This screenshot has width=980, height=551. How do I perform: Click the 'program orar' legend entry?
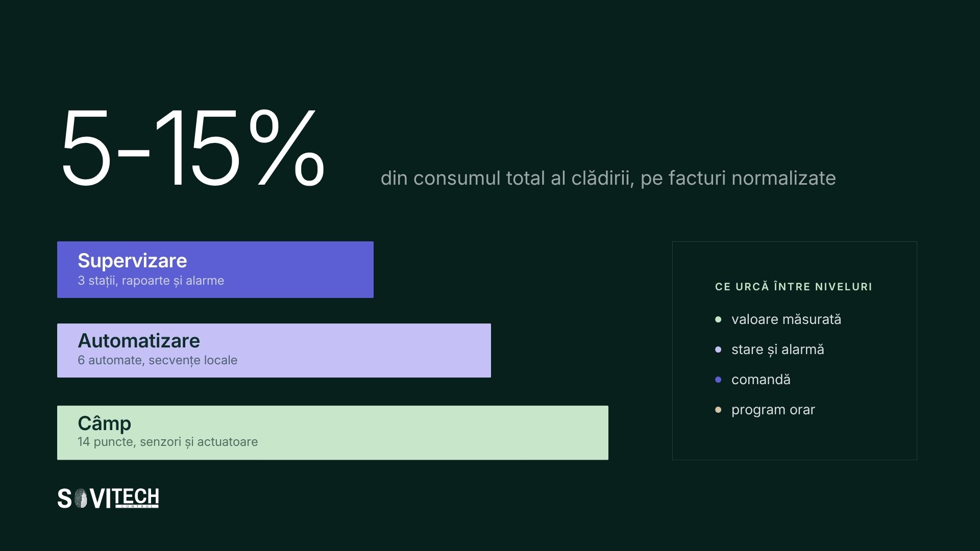(x=773, y=410)
